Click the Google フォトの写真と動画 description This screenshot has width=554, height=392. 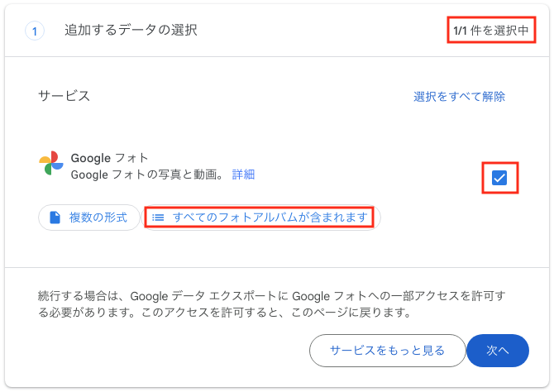click(x=147, y=174)
